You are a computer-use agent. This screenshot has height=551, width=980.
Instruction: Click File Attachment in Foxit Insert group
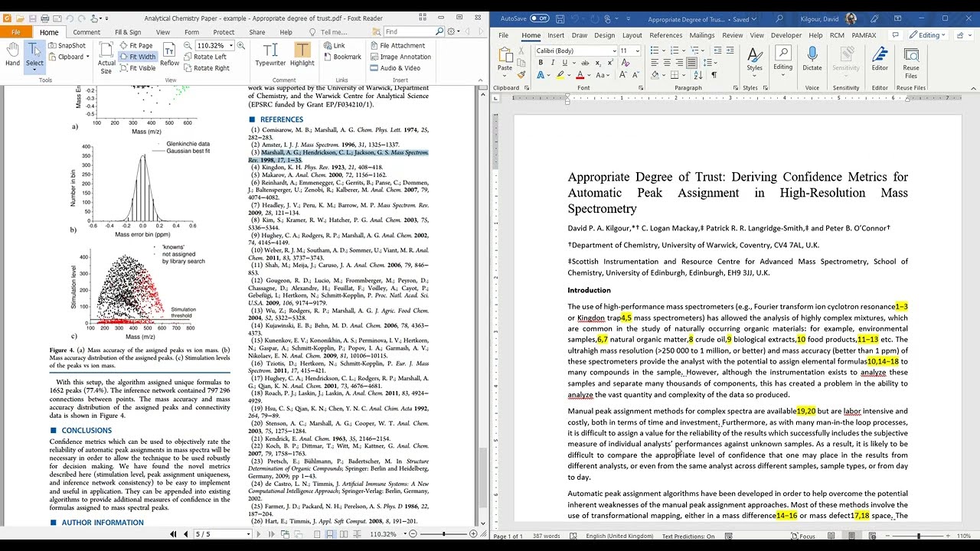coord(397,46)
